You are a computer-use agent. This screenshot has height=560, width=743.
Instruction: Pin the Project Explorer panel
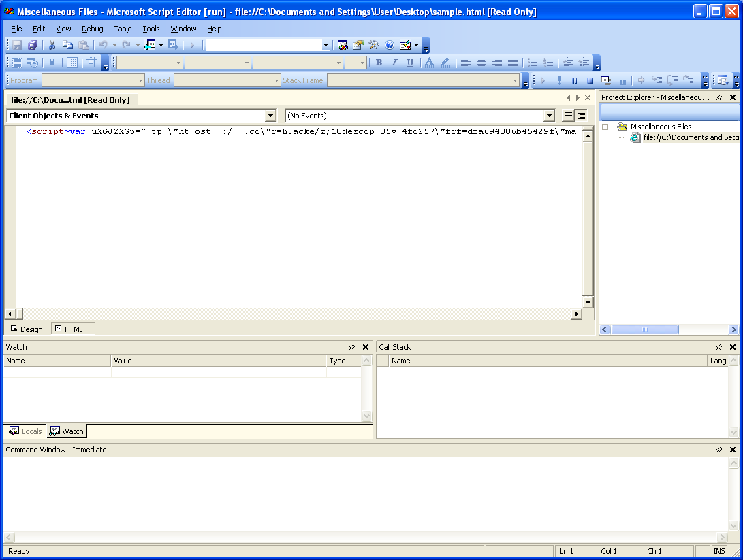pos(719,97)
